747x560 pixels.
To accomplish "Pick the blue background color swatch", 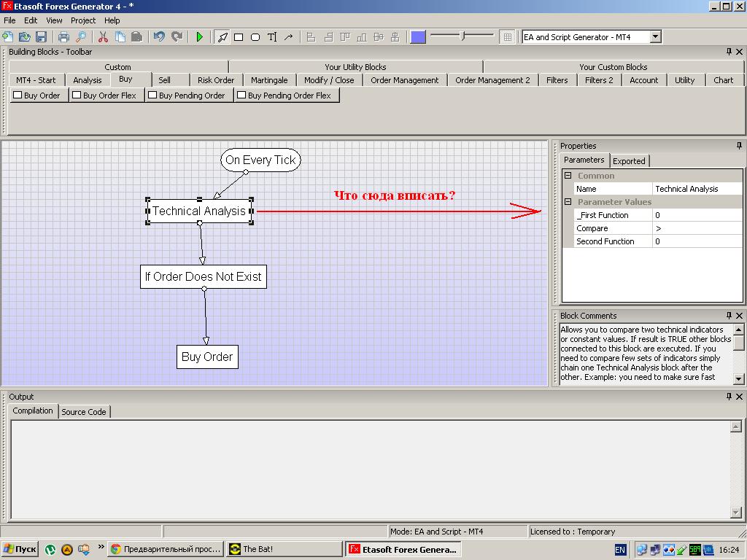I will pyautogui.click(x=418, y=37).
